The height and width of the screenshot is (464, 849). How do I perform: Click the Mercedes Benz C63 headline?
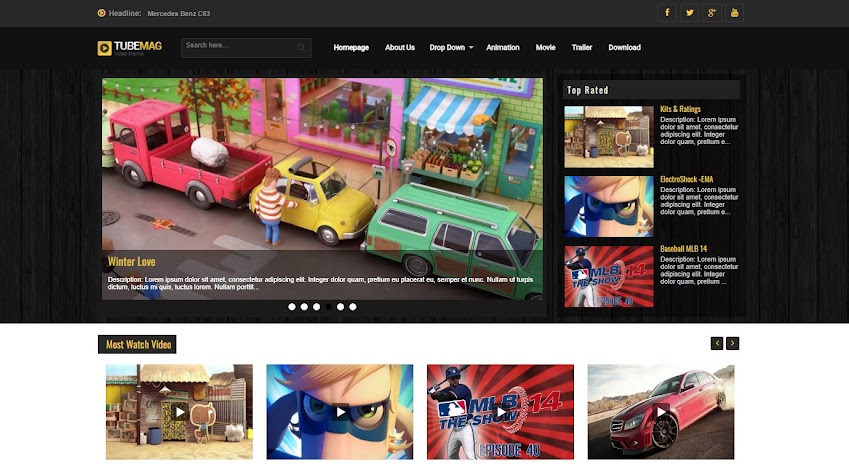pos(179,14)
